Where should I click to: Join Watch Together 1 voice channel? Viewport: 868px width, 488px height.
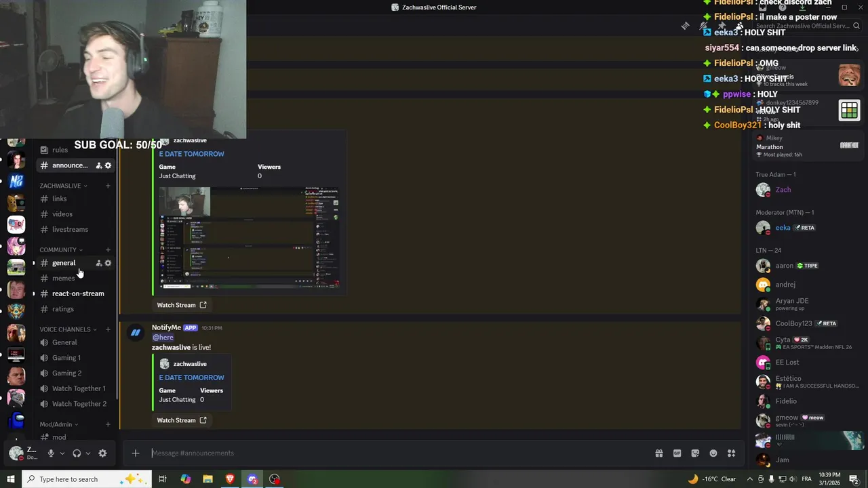75,388
